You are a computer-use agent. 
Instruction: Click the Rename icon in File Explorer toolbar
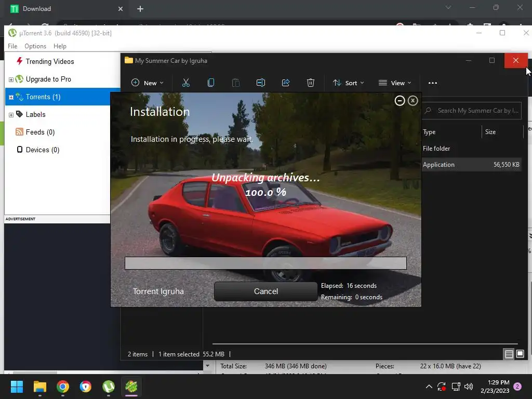pos(261,83)
